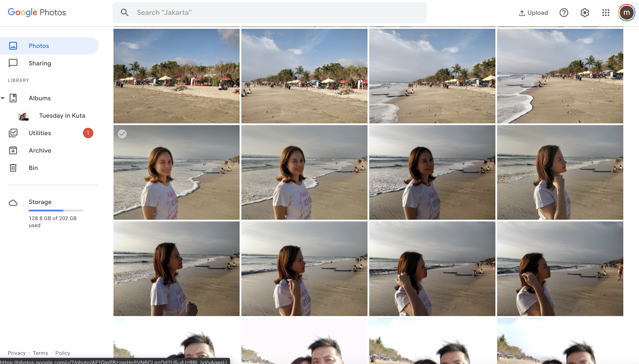Open the Settings gear icon
This screenshot has width=639, height=364.
(585, 12)
